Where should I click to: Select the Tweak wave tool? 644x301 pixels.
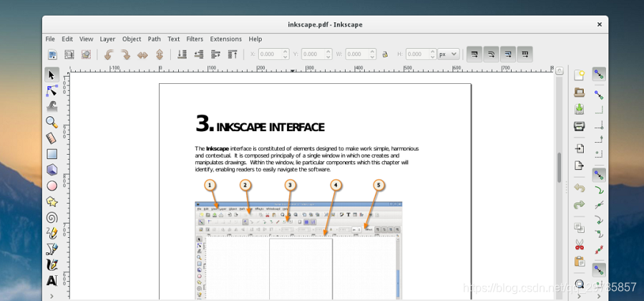[x=52, y=107]
